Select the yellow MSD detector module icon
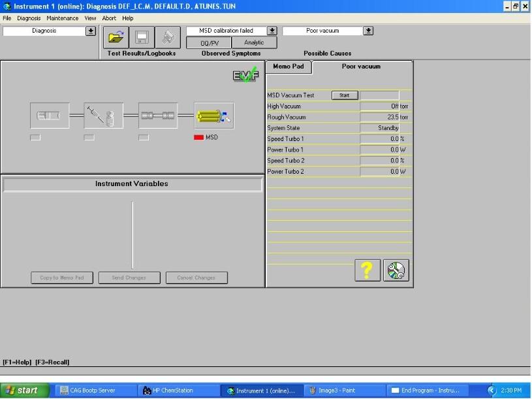 click(x=214, y=116)
